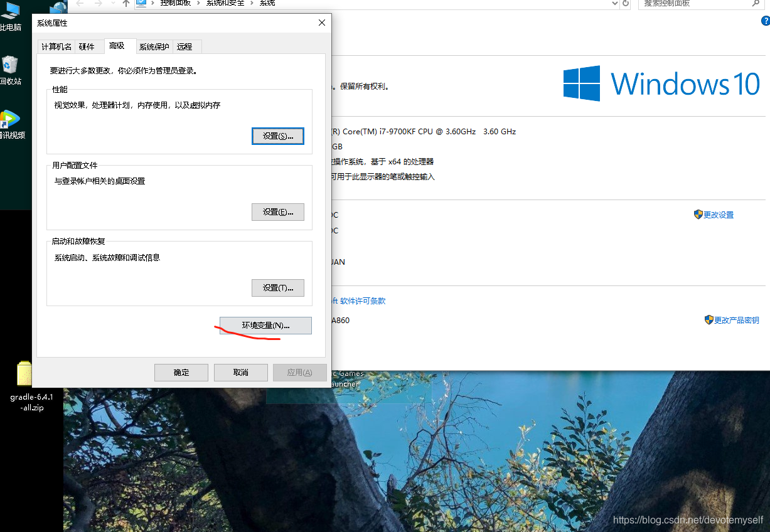This screenshot has width=770, height=532.
Task: Click the shield icon beside 更改产品密钥
Action: 709,320
